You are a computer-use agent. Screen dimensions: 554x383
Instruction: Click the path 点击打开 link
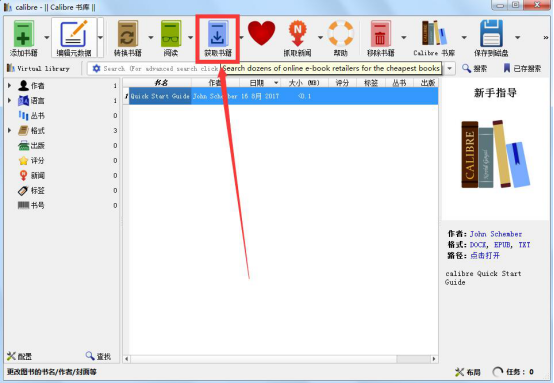click(485, 255)
